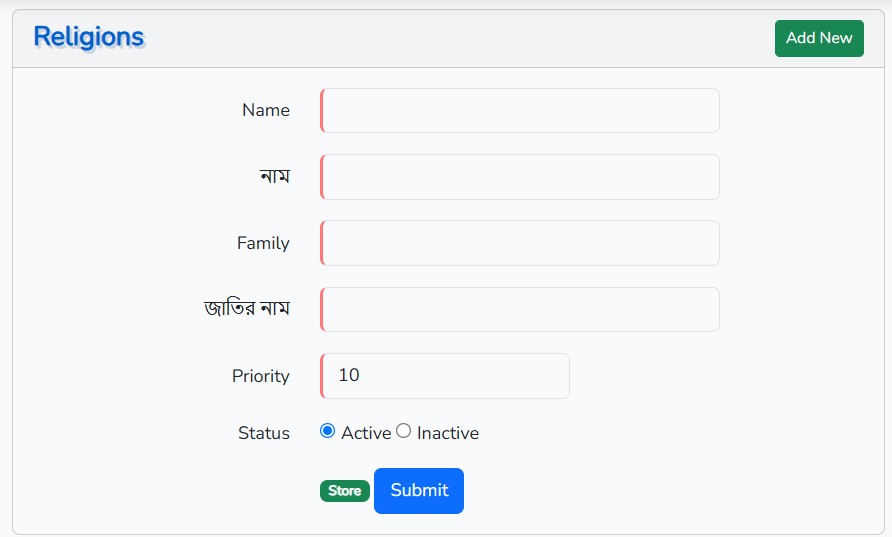Click the জাতির নাম field label

(247, 309)
